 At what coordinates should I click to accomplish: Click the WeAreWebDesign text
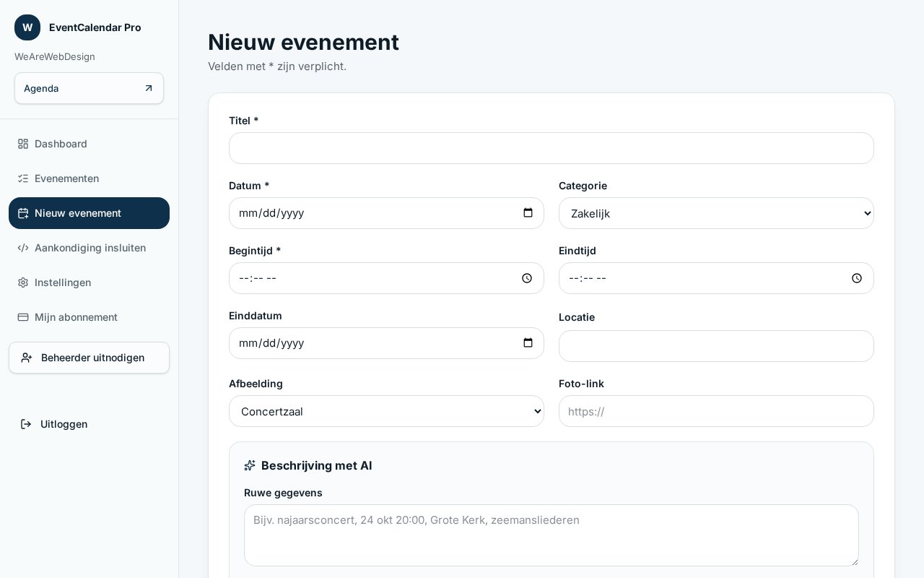click(x=55, y=56)
